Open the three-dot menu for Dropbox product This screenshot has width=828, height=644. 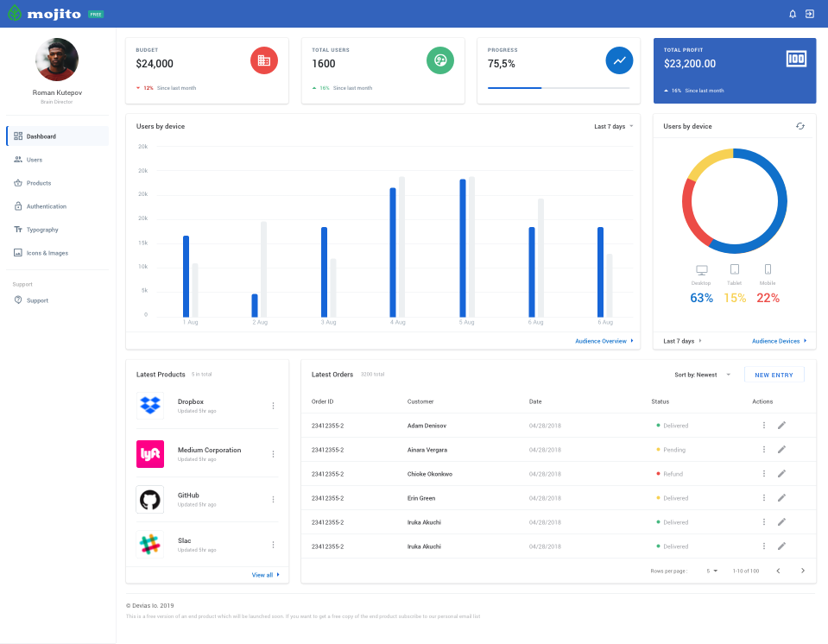click(x=273, y=406)
